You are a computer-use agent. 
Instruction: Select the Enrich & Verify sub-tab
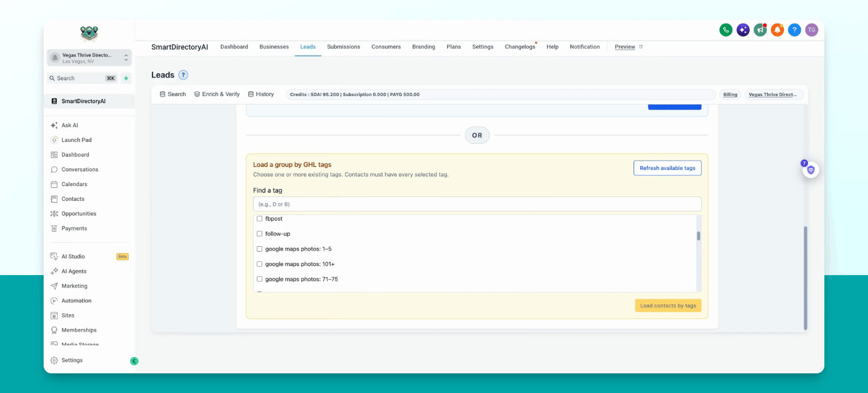pyautogui.click(x=217, y=94)
